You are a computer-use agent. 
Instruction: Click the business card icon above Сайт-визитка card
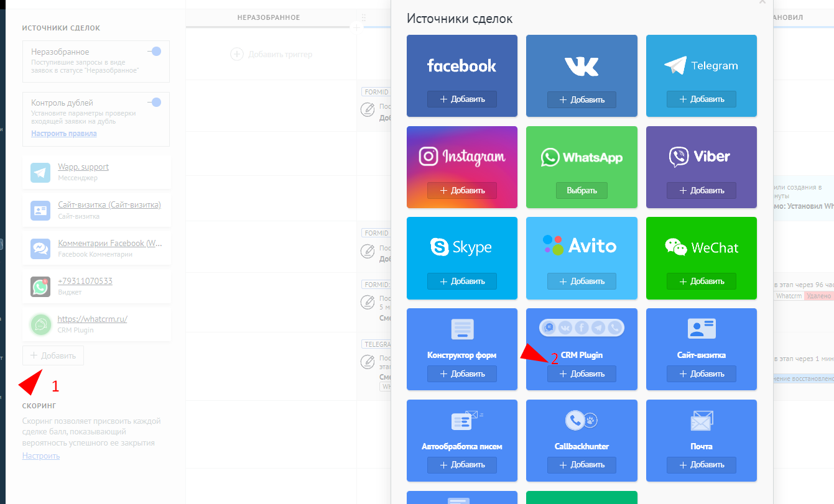click(x=702, y=328)
